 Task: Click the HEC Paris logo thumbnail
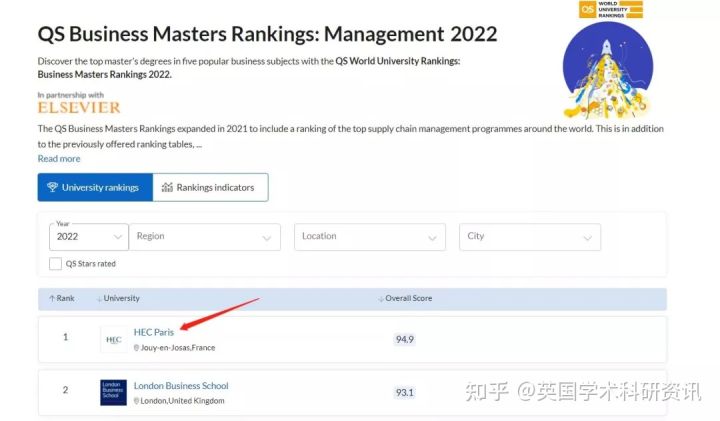[x=113, y=340]
